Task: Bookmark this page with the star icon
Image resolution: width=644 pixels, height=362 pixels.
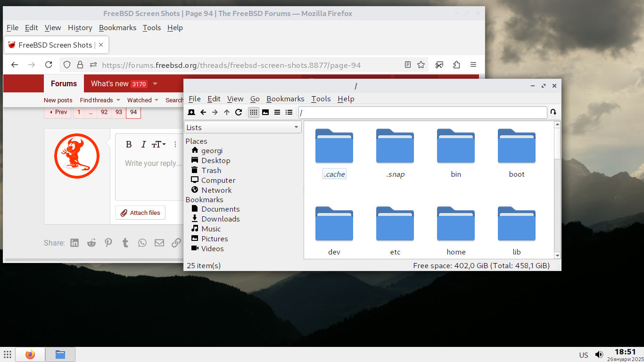Action: (421, 65)
